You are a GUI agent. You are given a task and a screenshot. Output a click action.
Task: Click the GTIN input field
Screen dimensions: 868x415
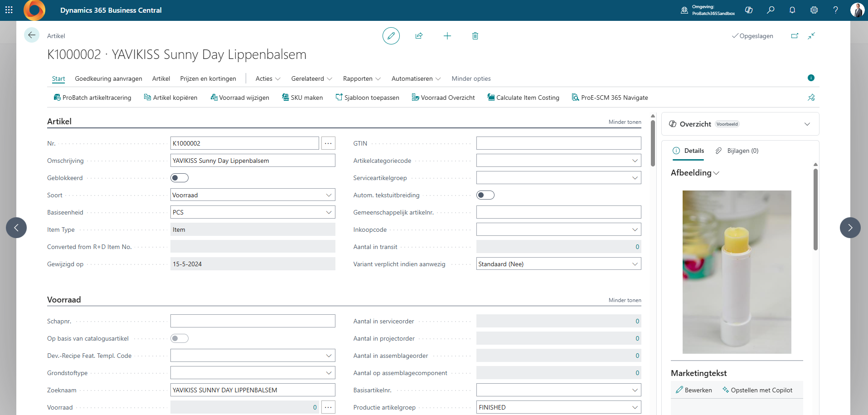(559, 143)
